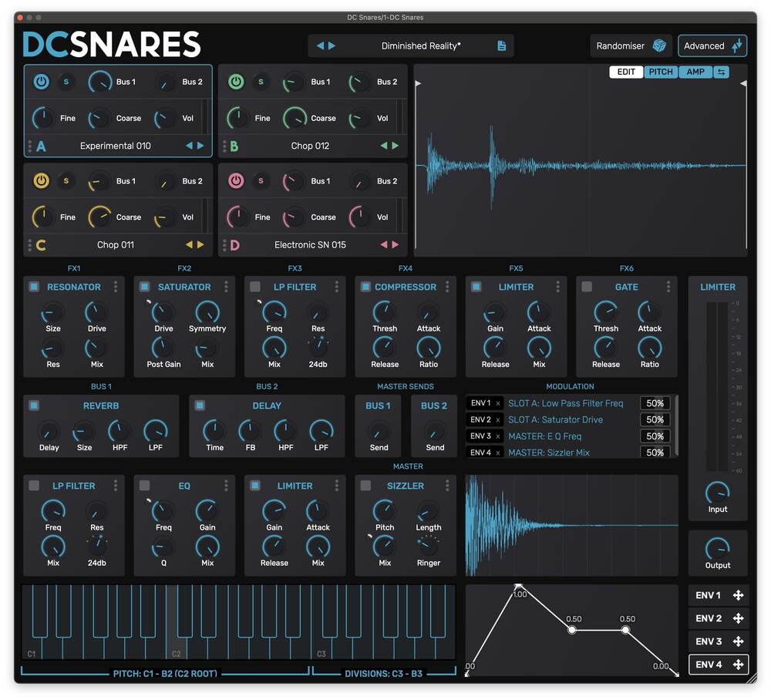Open the FX1 Resonator options menu
771x700 pixels.
pos(114,287)
